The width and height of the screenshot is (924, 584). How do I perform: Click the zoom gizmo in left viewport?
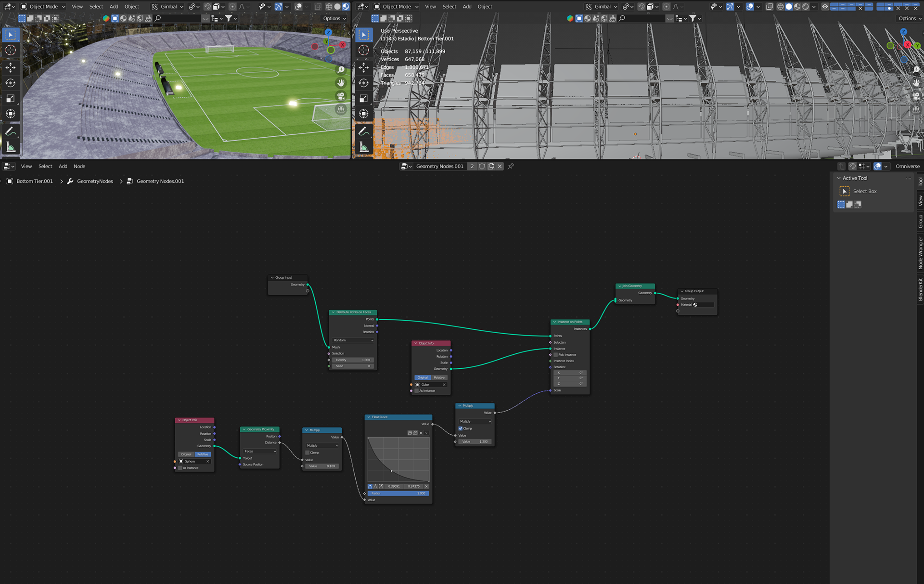341,70
